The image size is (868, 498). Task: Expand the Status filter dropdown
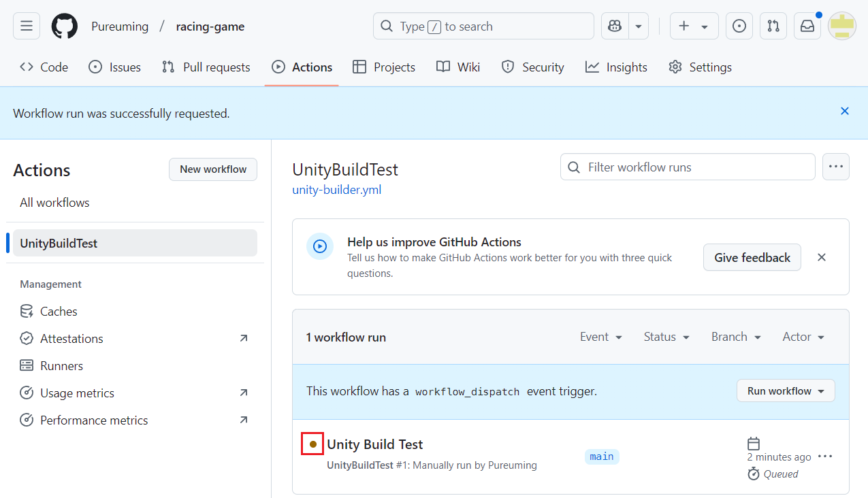(x=666, y=337)
